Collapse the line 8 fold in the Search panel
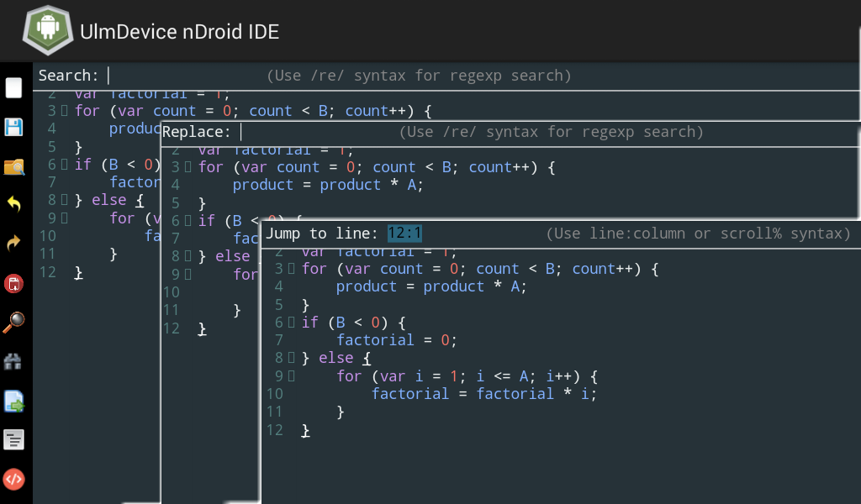861x504 pixels. click(x=64, y=200)
